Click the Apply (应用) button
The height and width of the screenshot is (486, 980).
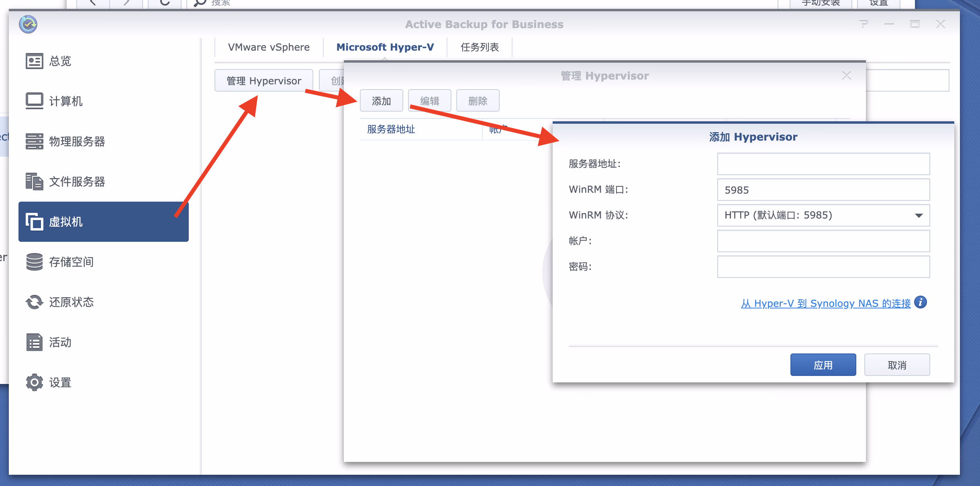click(823, 365)
